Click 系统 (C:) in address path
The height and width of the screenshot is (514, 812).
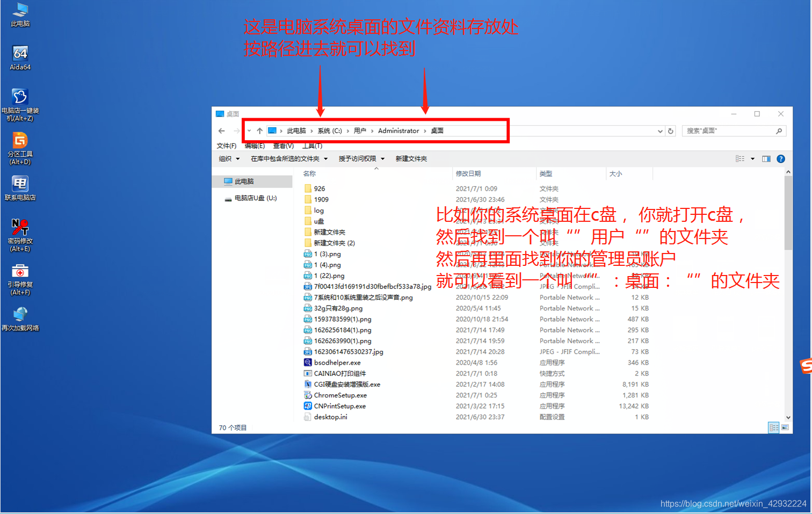[x=330, y=131]
